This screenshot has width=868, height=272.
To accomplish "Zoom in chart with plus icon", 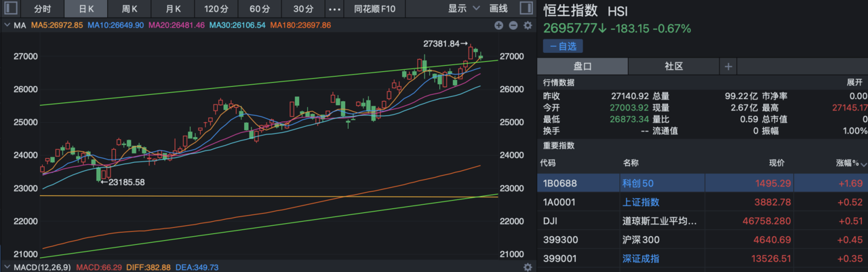I will [x=499, y=26].
